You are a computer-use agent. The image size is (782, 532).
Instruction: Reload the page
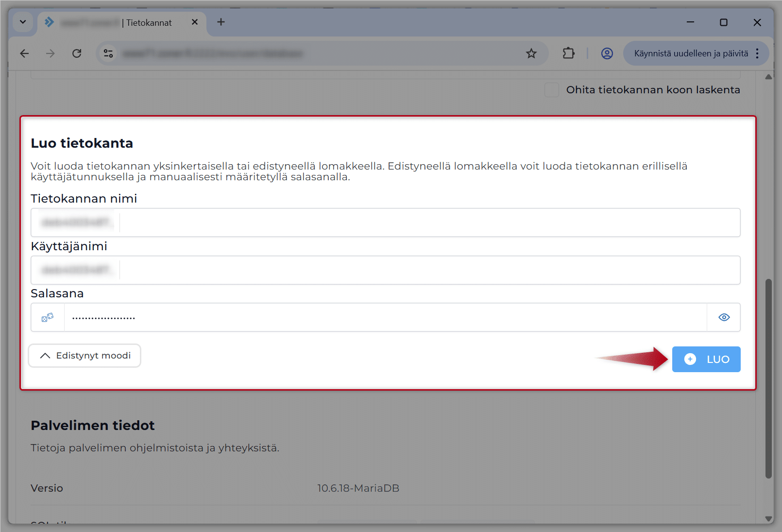tap(77, 53)
